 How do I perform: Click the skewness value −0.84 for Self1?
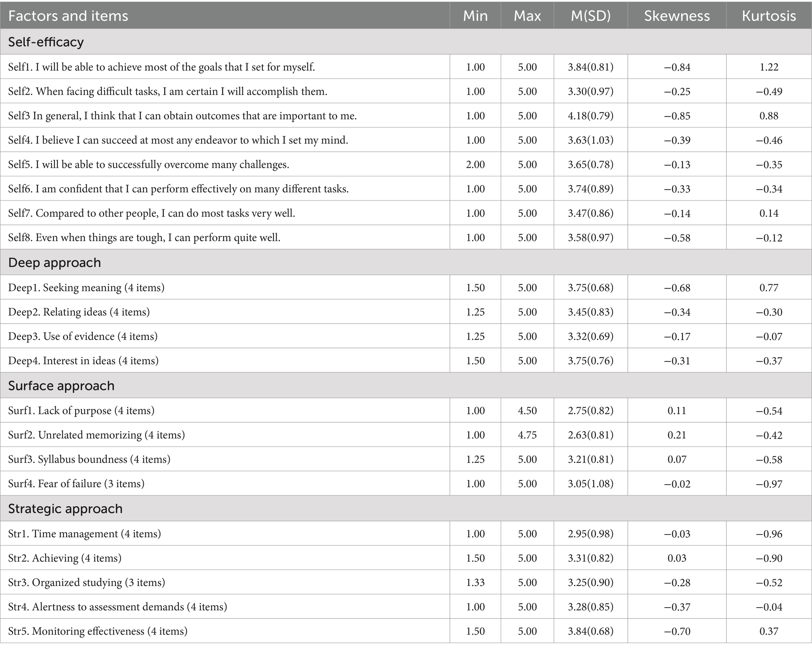coord(677,67)
